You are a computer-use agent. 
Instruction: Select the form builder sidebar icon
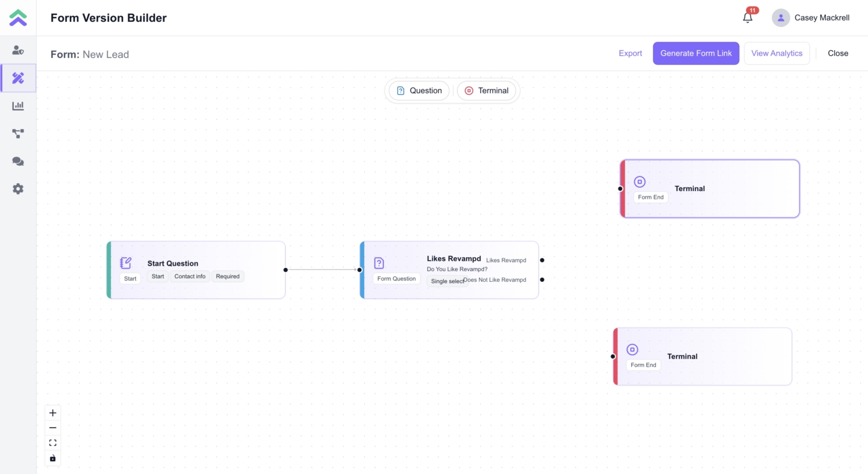coord(18,78)
